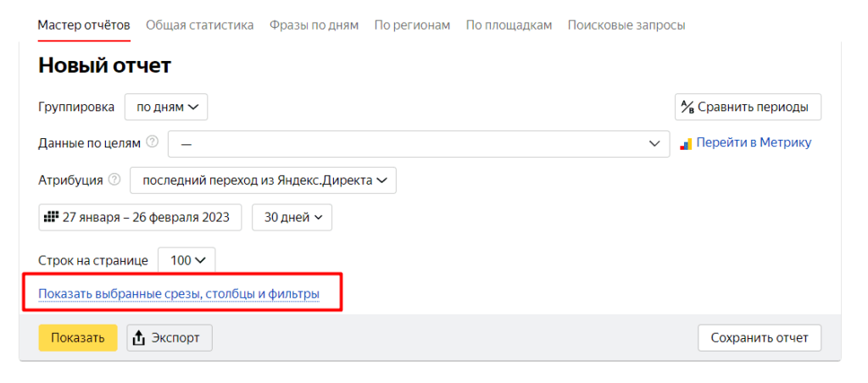The width and height of the screenshot is (868, 383).
Task: Open the Фразы по дням tab
Action: click(314, 25)
